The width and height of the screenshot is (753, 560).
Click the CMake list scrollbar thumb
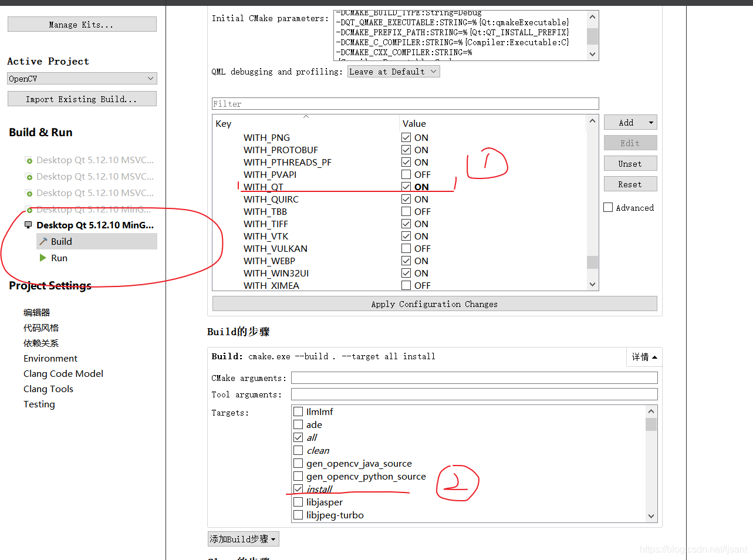pyautogui.click(x=592, y=262)
